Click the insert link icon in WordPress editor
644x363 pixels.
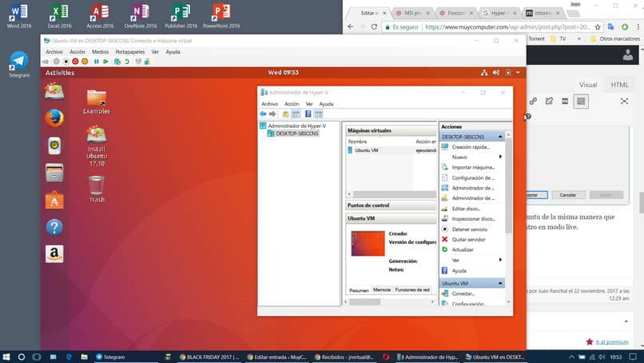[x=533, y=101]
